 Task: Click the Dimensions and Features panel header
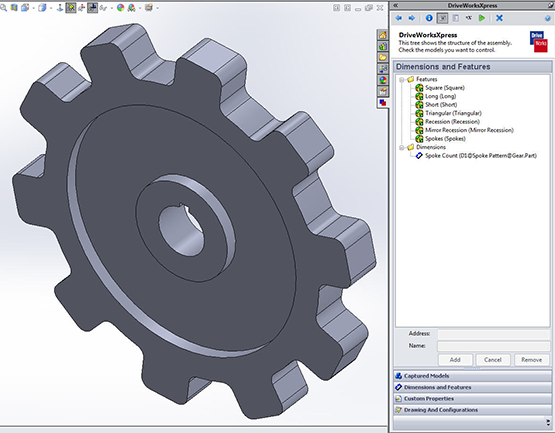coord(473,67)
